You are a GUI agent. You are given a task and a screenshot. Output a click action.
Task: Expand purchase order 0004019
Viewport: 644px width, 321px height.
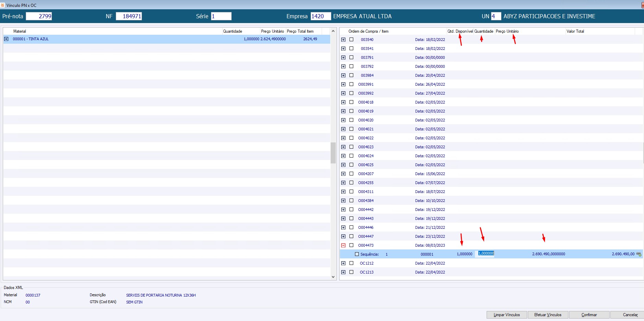coord(343,111)
